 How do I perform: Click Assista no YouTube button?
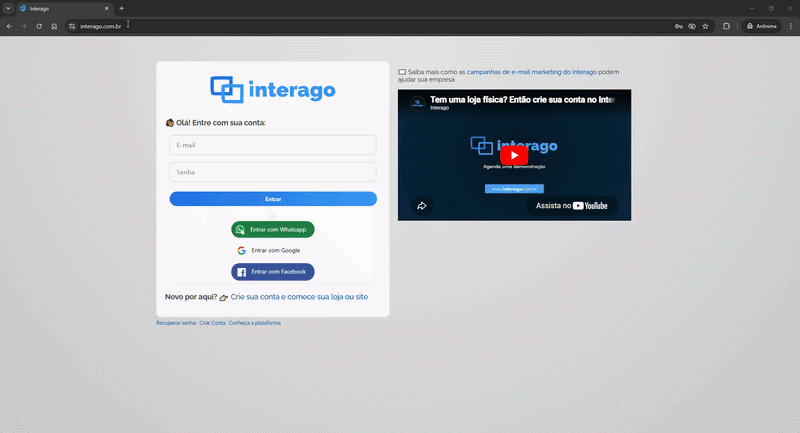pyautogui.click(x=572, y=206)
